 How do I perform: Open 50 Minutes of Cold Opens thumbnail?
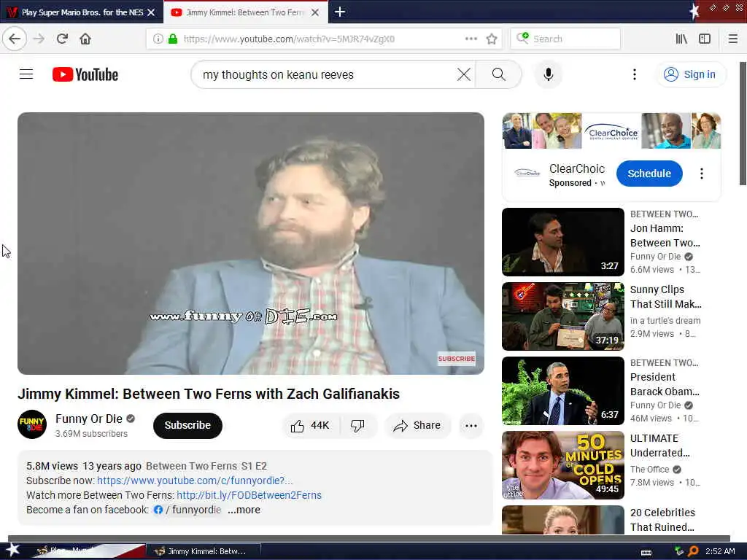click(562, 464)
